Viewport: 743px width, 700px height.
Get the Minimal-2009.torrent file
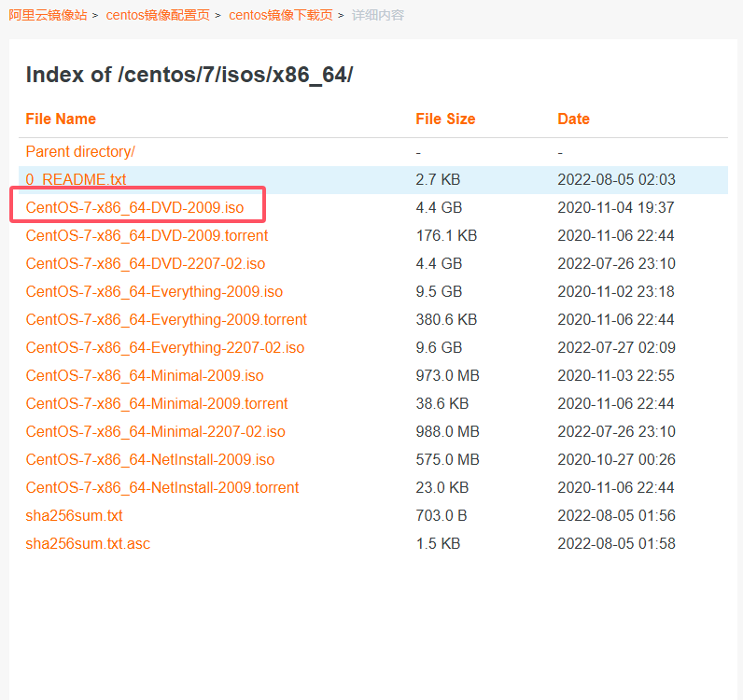(157, 403)
